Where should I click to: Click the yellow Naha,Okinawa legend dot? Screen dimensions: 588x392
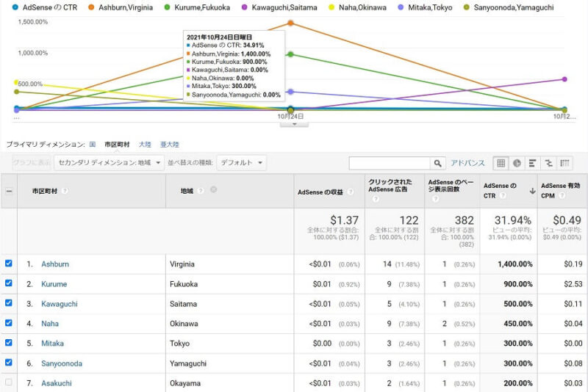point(331,7)
